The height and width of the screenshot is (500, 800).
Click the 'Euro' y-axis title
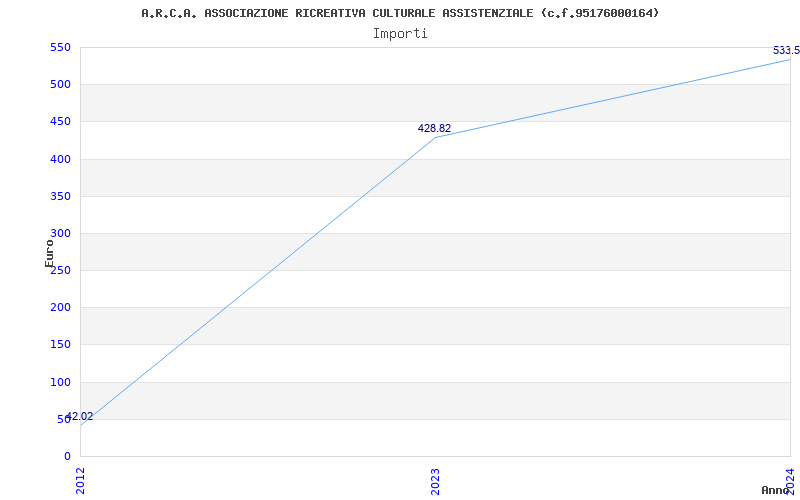pos(49,253)
